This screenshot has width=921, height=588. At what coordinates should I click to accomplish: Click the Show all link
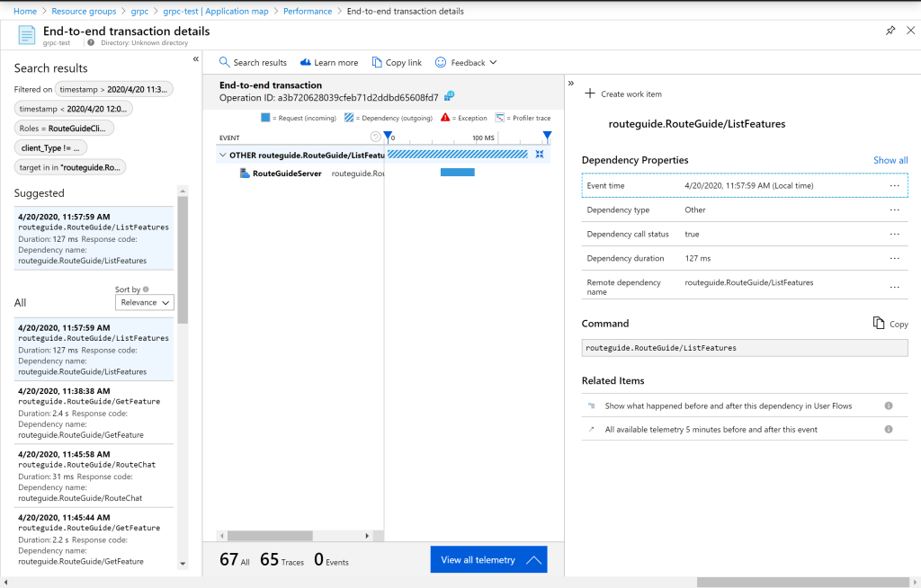890,160
